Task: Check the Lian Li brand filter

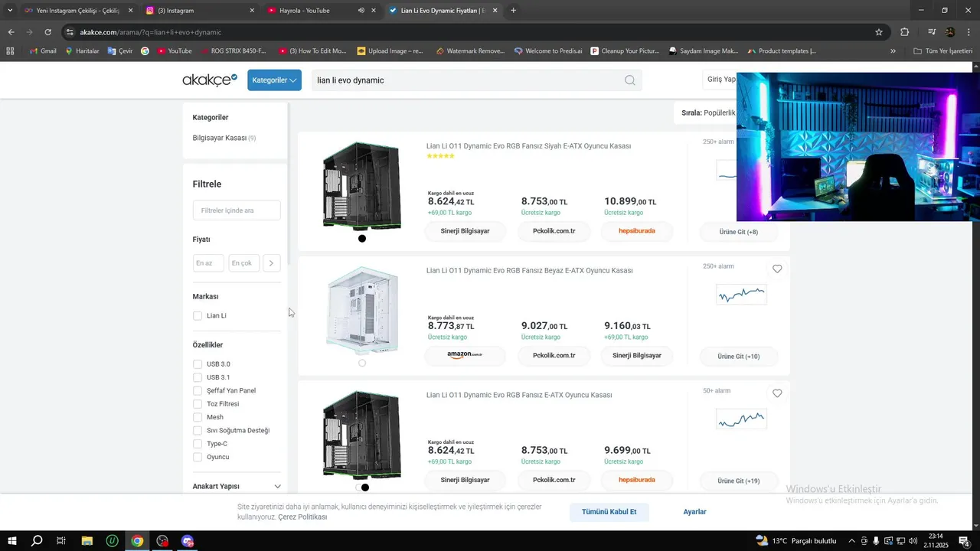Action: tap(198, 315)
